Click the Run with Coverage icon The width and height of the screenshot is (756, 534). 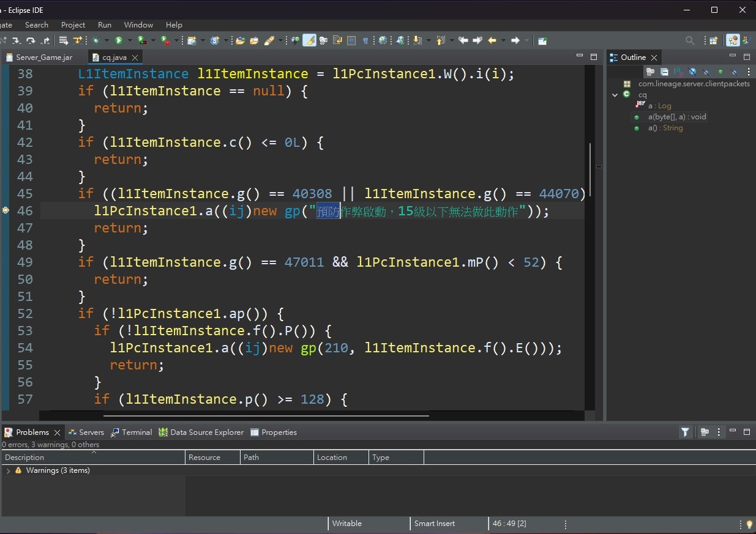141,40
